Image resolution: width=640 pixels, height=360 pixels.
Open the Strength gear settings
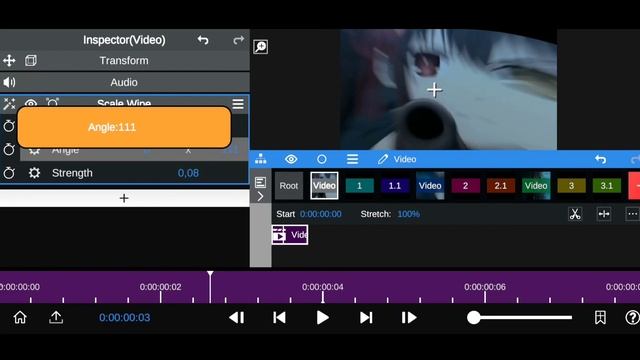(34, 173)
